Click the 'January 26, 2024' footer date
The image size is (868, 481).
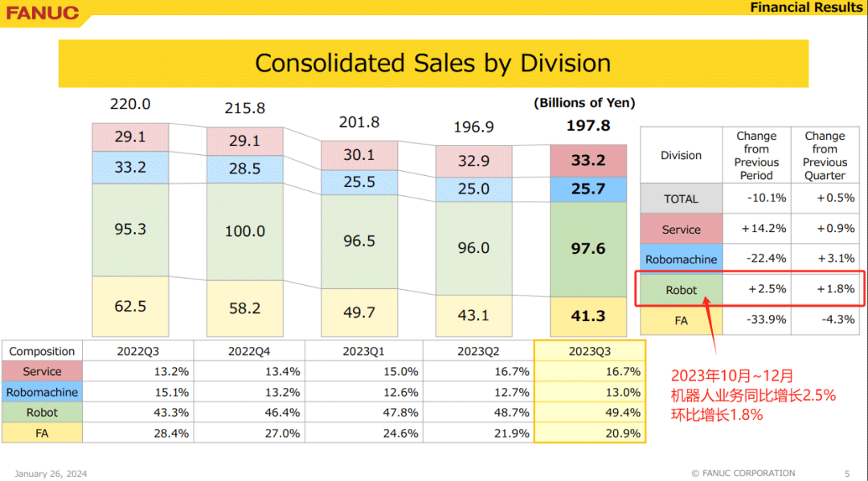(x=51, y=474)
